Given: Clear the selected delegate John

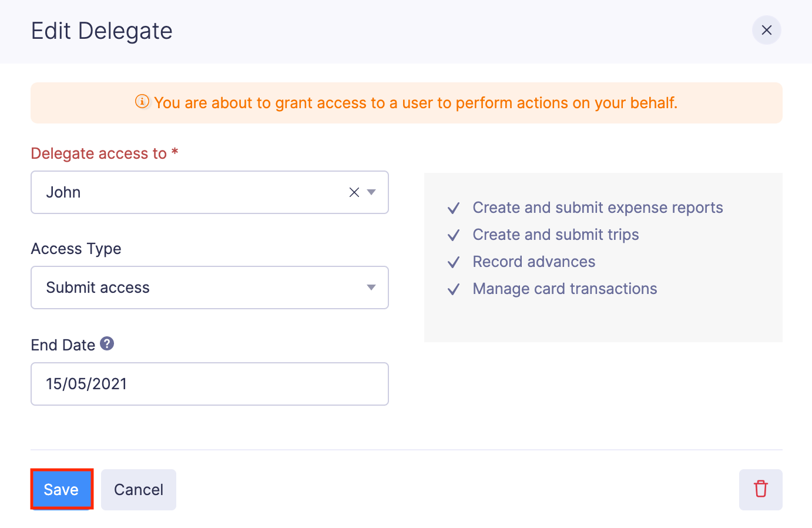Looking at the screenshot, I should tap(354, 192).
